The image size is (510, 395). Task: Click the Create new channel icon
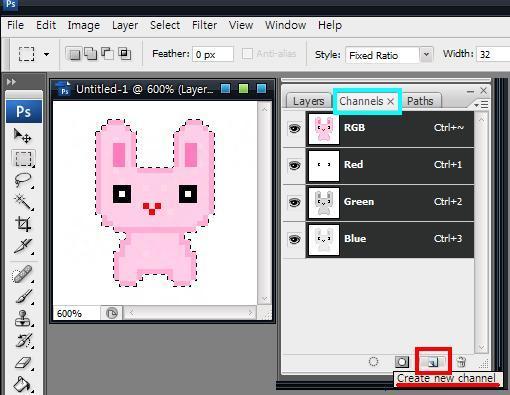[433, 362]
